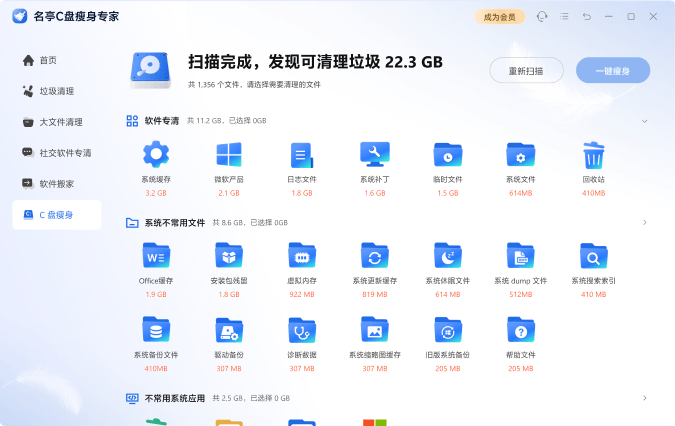Select the 微软产品 Windows logo icon
The image size is (675, 426).
(x=229, y=154)
